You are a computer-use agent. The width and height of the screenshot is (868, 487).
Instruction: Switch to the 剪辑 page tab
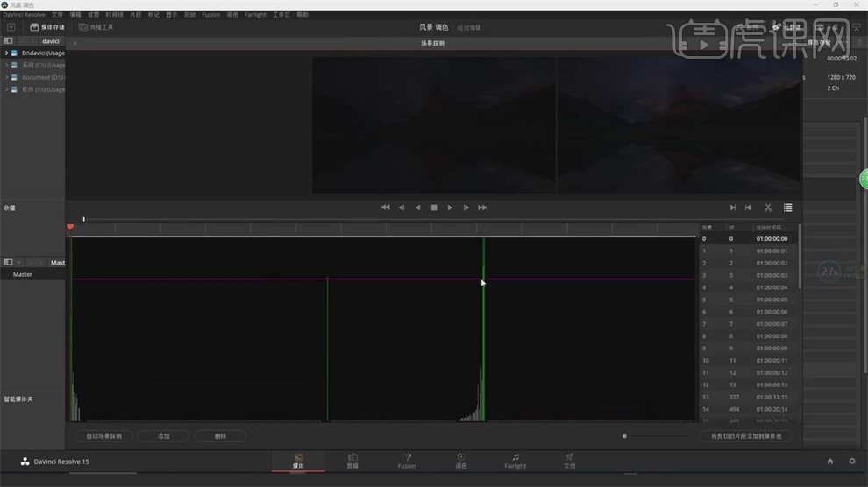click(352, 461)
